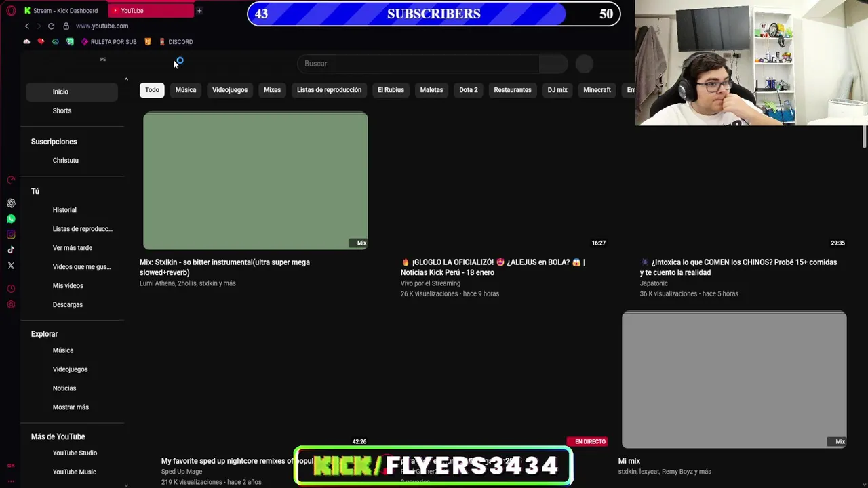This screenshot has width=868, height=488.
Task: Select the 'Minecraft' filter chip
Action: (597, 90)
